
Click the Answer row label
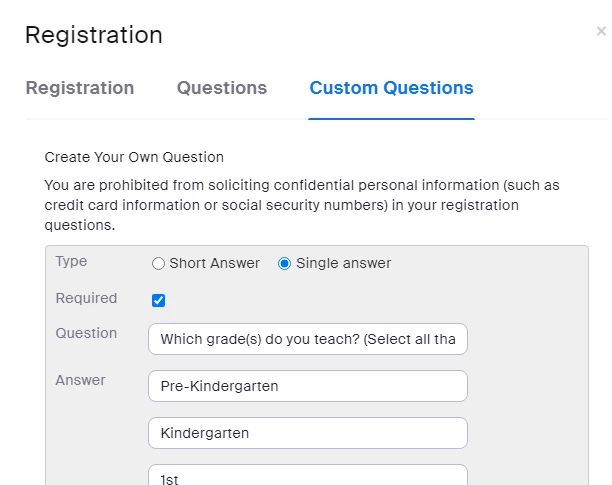(81, 380)
